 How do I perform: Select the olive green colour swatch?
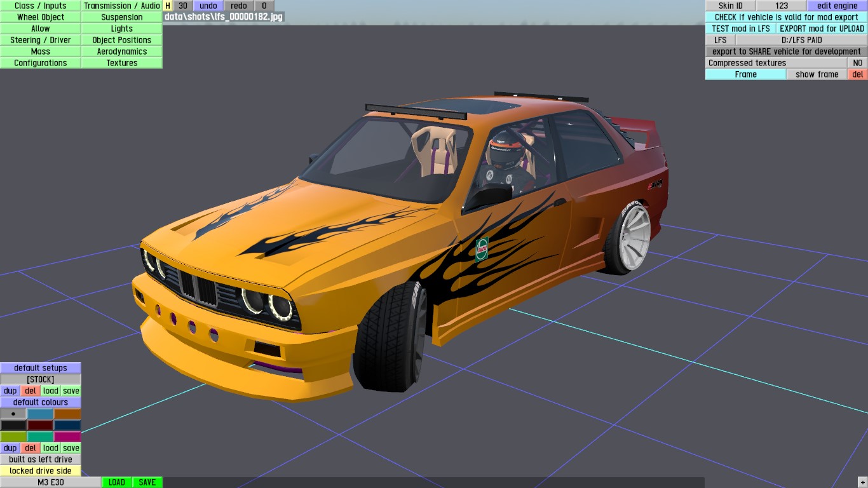pos(13,437)
